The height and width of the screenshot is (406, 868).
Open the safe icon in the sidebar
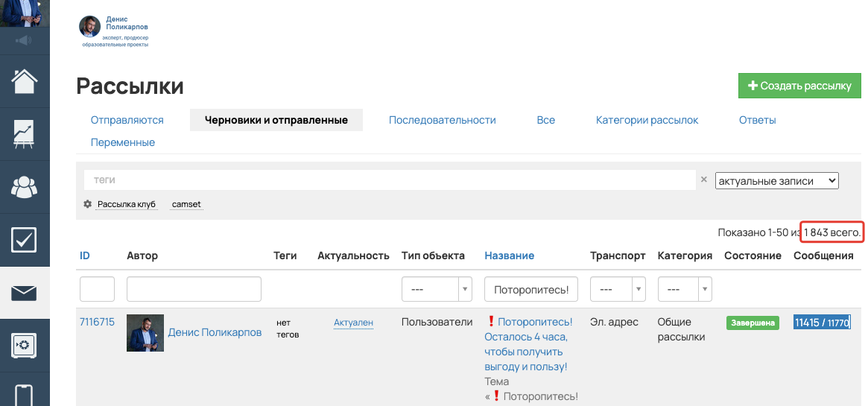click(25, 345)
